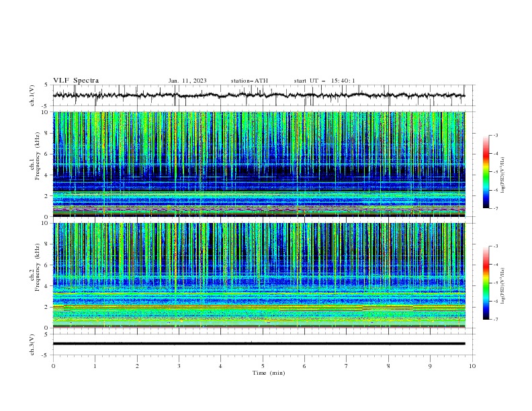Click time axis tick label 4
The width and height of the screenshot is (532, 411).
tap(220, 366)
